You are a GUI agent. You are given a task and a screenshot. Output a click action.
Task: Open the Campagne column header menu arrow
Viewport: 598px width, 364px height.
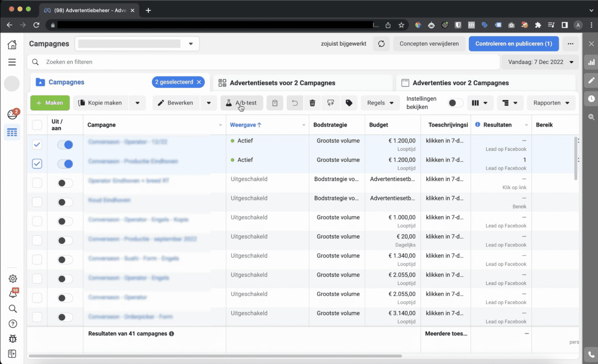click(220, 125)
